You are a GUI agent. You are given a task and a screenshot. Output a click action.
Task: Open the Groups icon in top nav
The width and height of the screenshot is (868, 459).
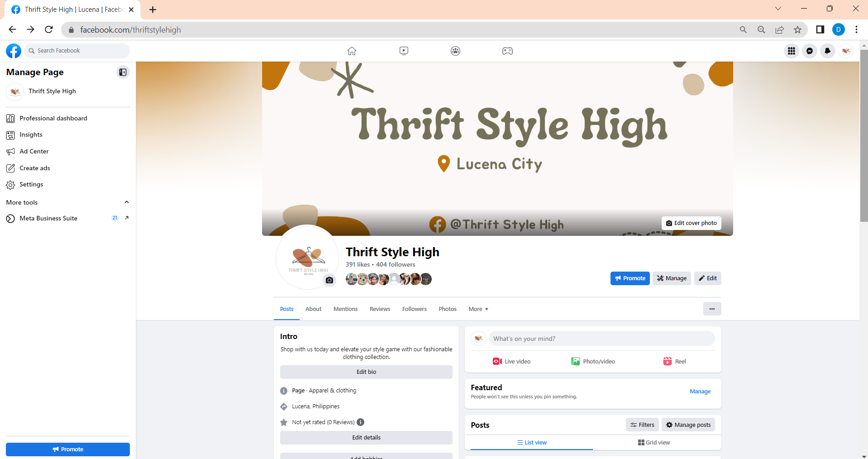pos(455,51)
